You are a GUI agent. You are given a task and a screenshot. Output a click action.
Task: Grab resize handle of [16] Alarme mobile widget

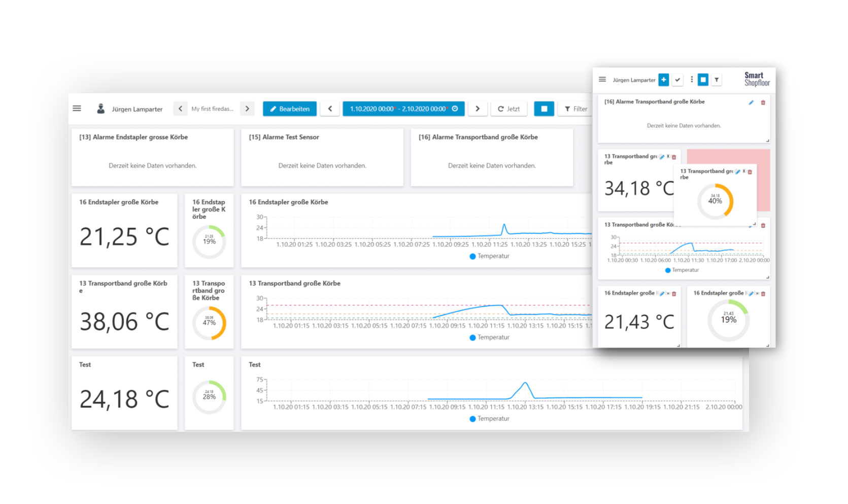767,141
